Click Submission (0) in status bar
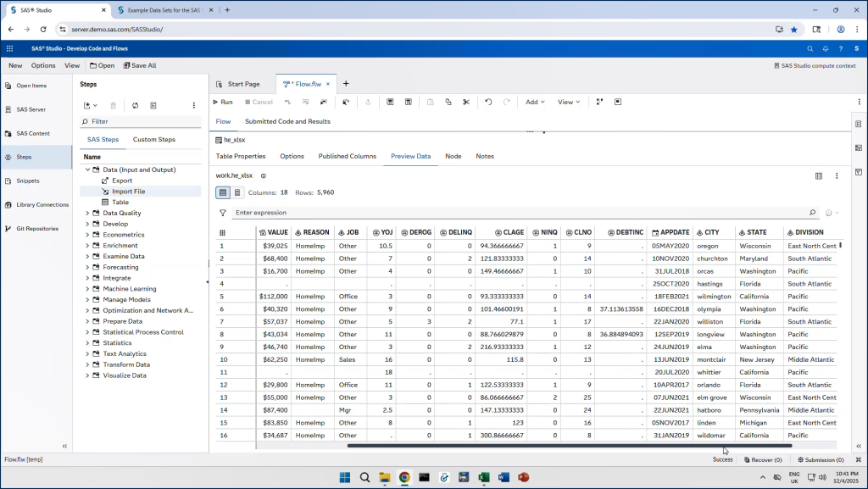This screenshot has width=868, height=489. (x=821, y=459)
